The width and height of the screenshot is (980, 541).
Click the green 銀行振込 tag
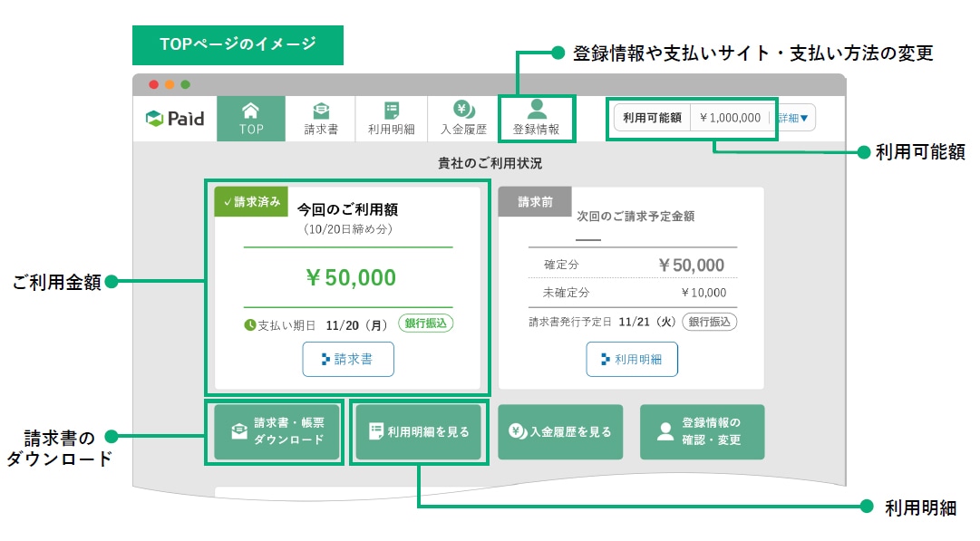point(425,324)
